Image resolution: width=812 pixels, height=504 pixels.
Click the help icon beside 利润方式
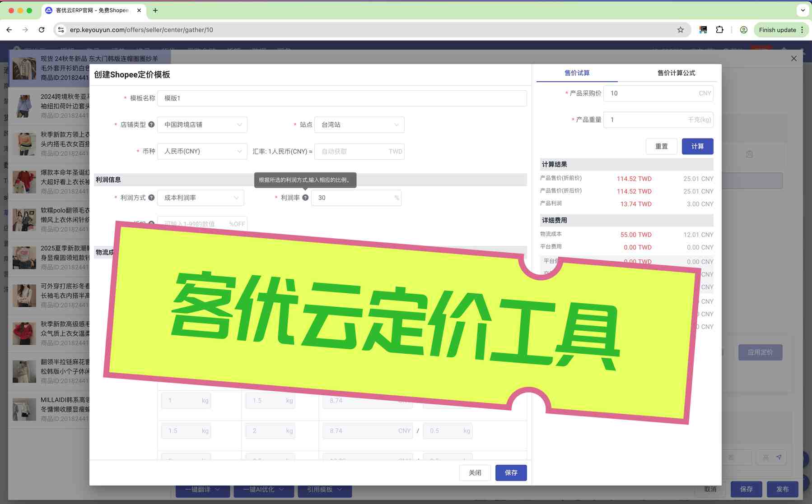(151, 198)
